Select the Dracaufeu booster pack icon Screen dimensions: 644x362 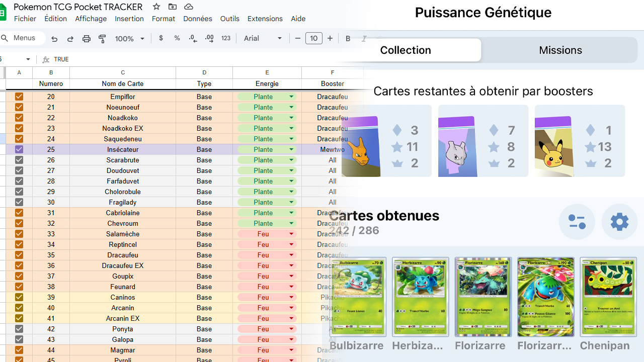tap(360, 146)
